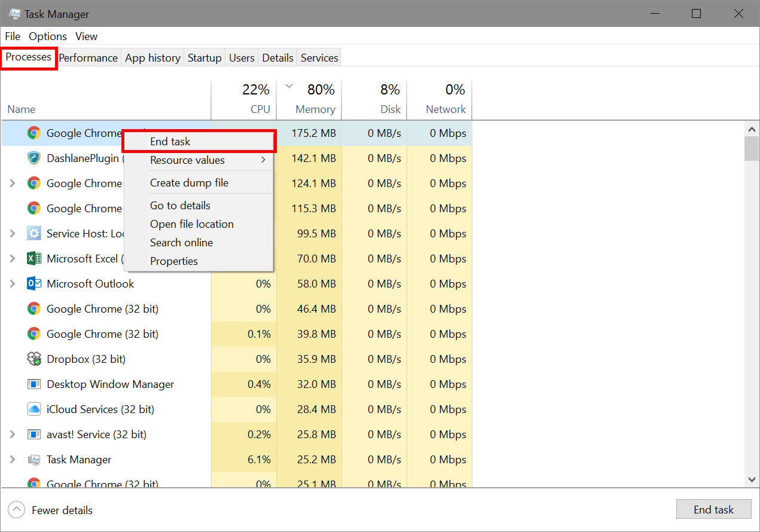This screenshot has width=760, height=532.
Task: Switch to the Performance tab
Action: [x=88, y=57]
